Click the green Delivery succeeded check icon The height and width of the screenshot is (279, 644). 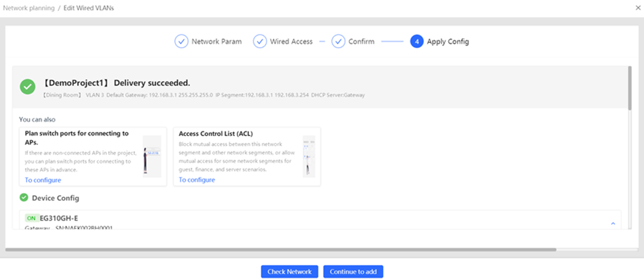pos(27,87)
